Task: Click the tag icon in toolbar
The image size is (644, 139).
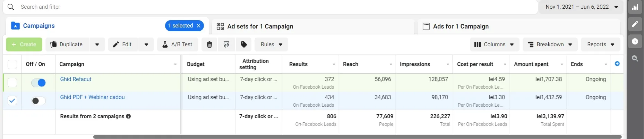Action: [244, 44]
